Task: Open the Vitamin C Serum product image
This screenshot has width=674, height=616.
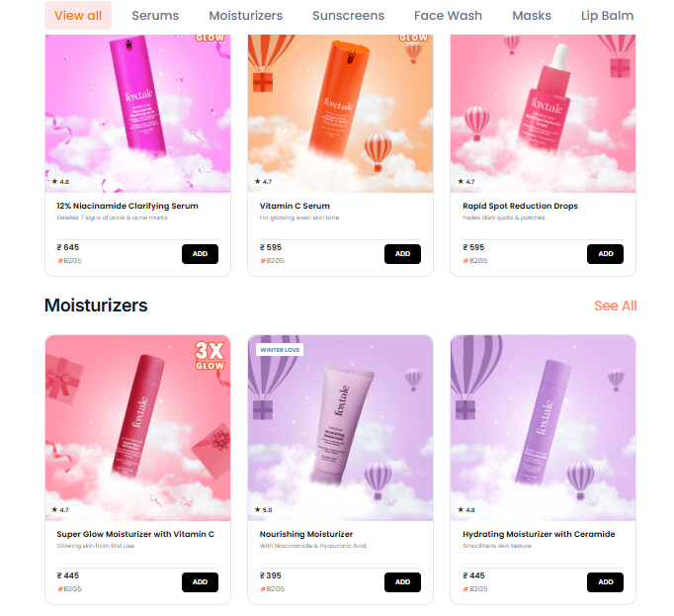Action: pyautogui.click(x=340, y=114)
